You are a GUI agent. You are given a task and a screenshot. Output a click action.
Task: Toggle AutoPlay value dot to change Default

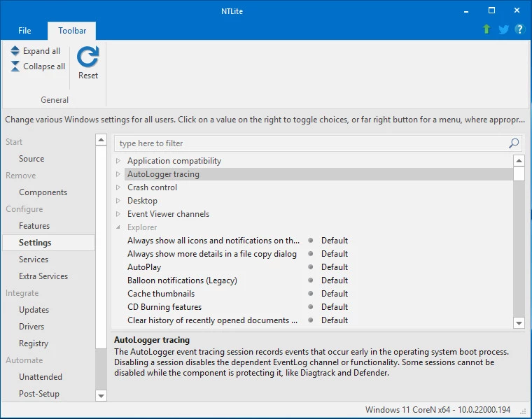310,267
